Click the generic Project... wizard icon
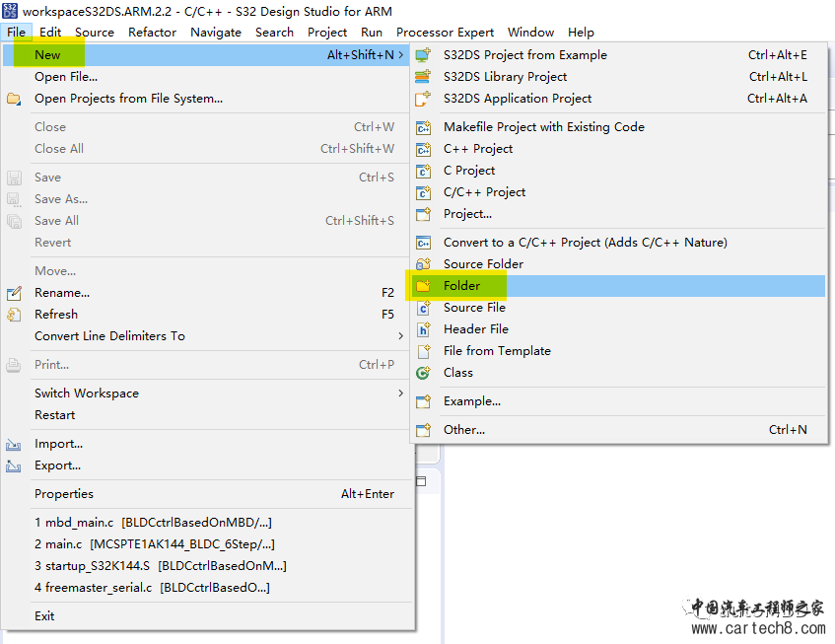The width and height of the screenshot is (835, 644). (x=423, y=214)
